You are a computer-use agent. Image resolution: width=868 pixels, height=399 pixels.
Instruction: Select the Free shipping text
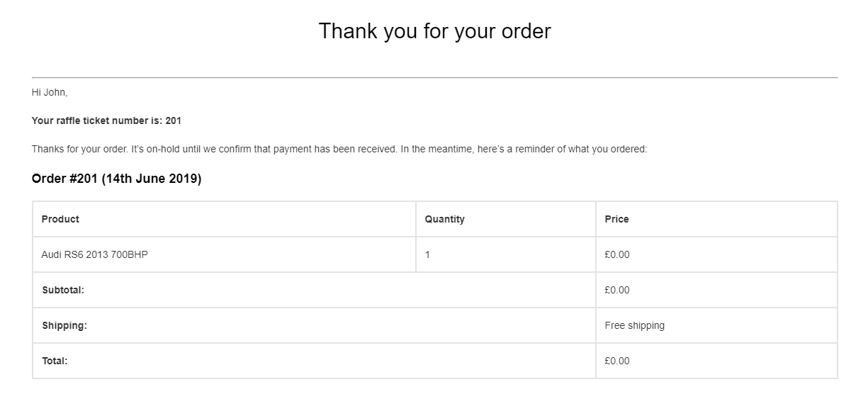634,325
